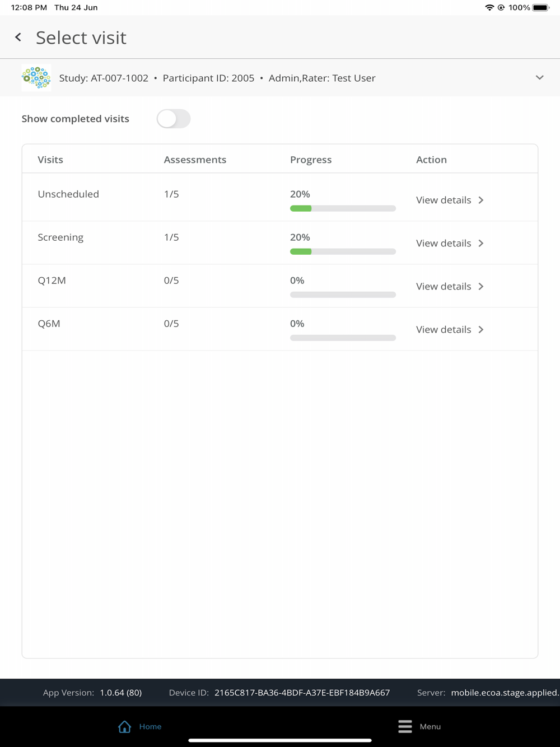
Task: Open the hamburger Menu icon
Action: click(405, 726)
